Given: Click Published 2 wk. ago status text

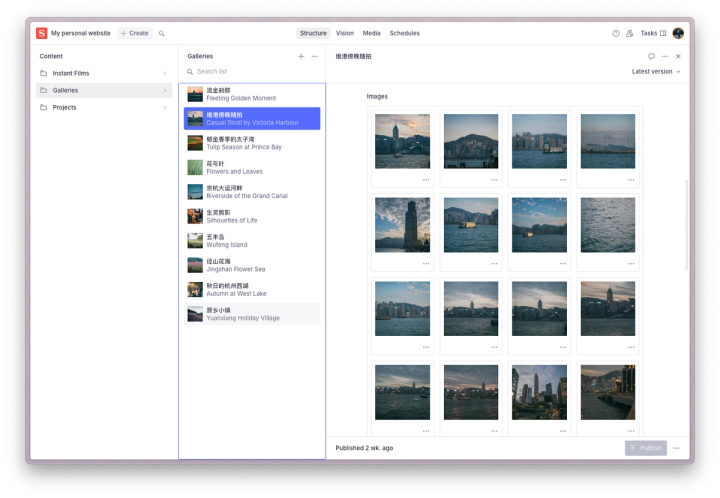Looking at the screenshot, I should [x=364, y=448].
